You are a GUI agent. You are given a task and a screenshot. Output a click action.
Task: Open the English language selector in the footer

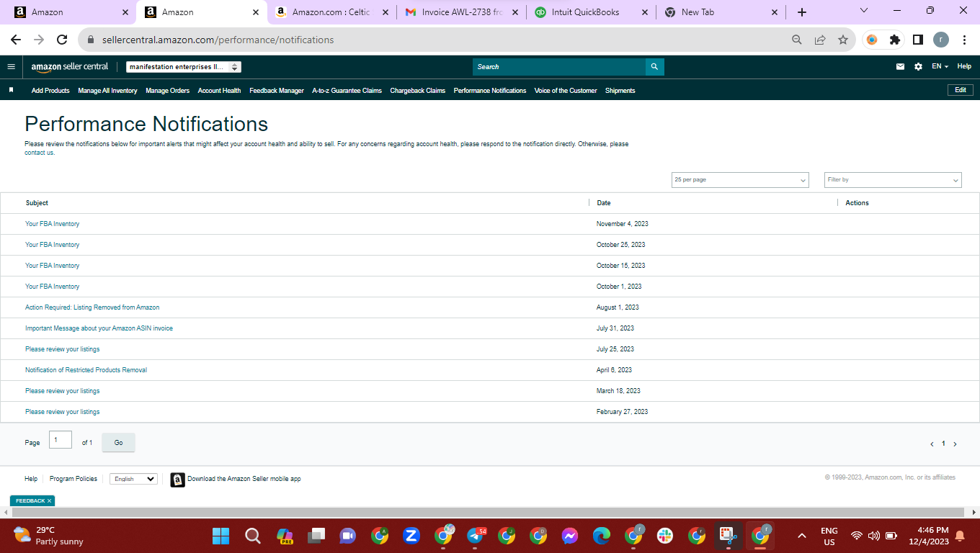(x=133, y=479)
